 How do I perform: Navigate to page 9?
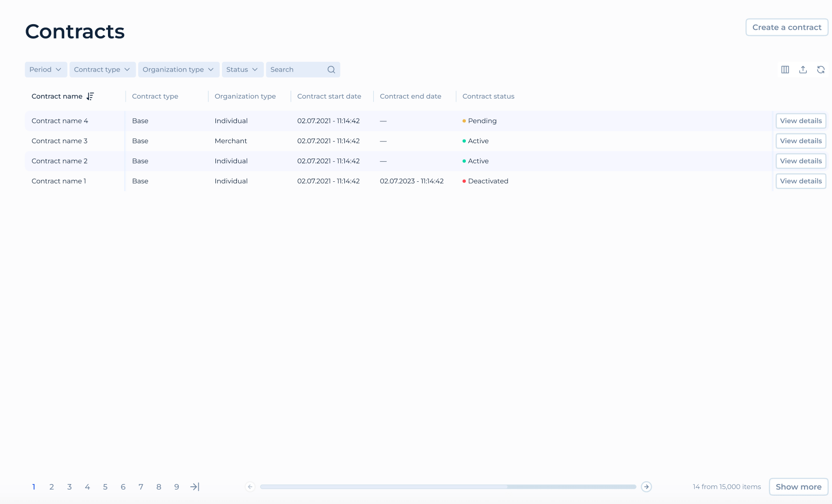tap(176, 487)
